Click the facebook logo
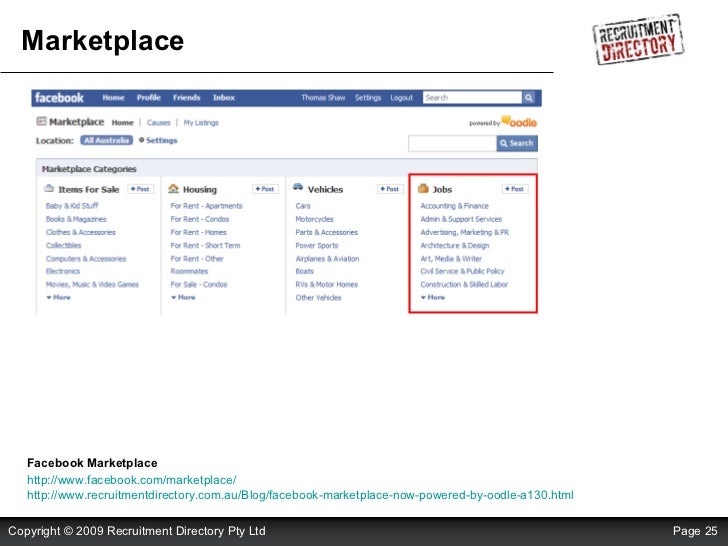This screenshot has height=546, width=728. pos(59,98)
